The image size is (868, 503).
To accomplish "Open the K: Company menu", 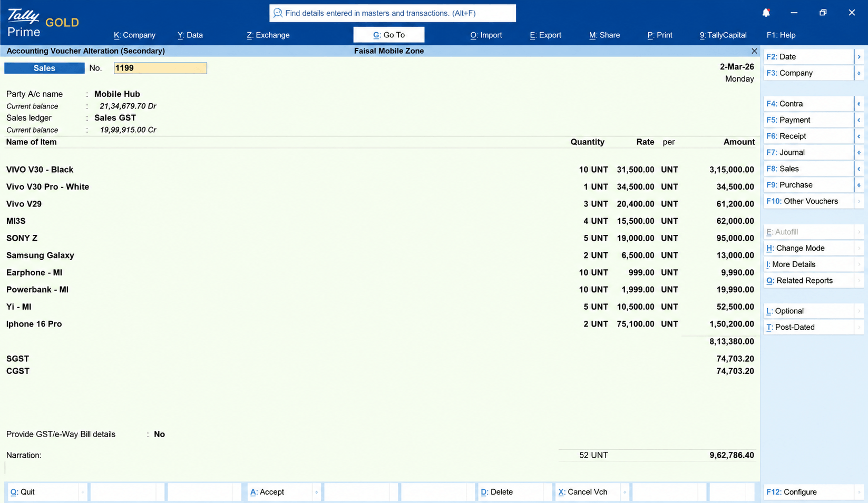I will [134, 35].
